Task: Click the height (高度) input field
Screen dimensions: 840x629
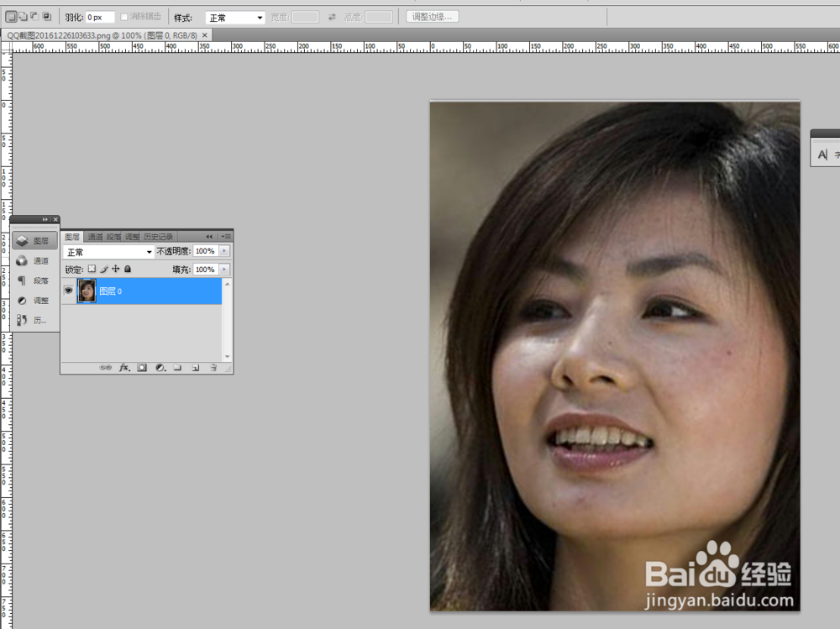Action: 379,17
